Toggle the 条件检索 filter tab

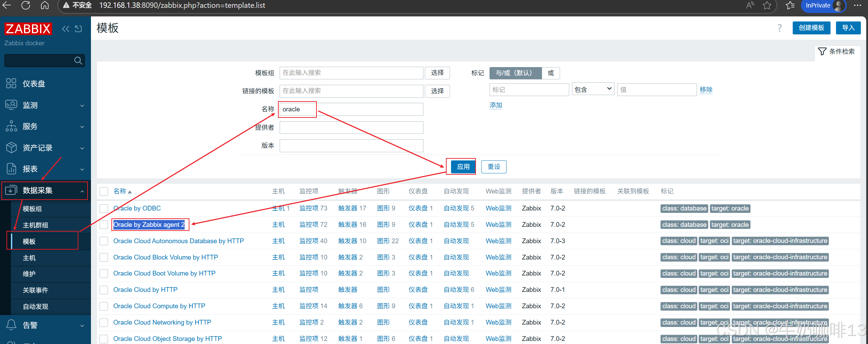tap(836, 51)
